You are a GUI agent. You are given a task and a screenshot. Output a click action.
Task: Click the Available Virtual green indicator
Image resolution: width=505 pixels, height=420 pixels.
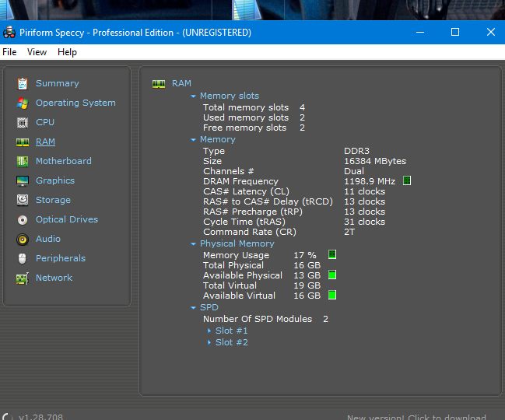[332, 295]
